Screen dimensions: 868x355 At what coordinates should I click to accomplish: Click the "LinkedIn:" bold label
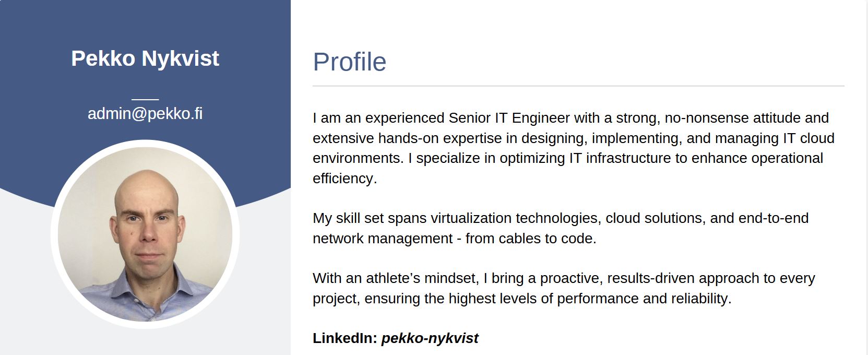(x=344, y=338)
